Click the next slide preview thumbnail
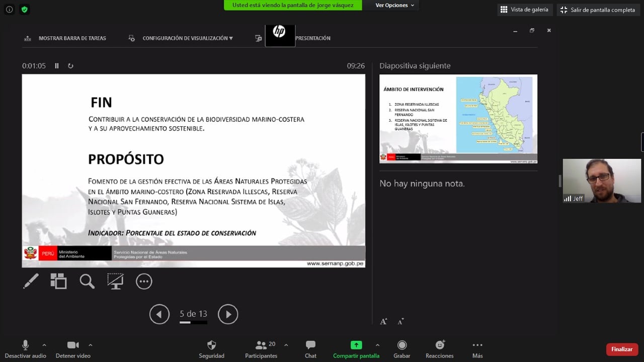Image resolution: width=644 pixels, height=362 pixels. coord(458,119)
